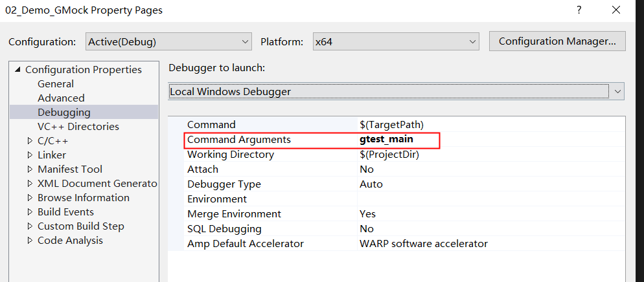Viewport: 644px width, 282px height.
Task: Expand the Linker tree node arrow
Action: tap(30, 155)
